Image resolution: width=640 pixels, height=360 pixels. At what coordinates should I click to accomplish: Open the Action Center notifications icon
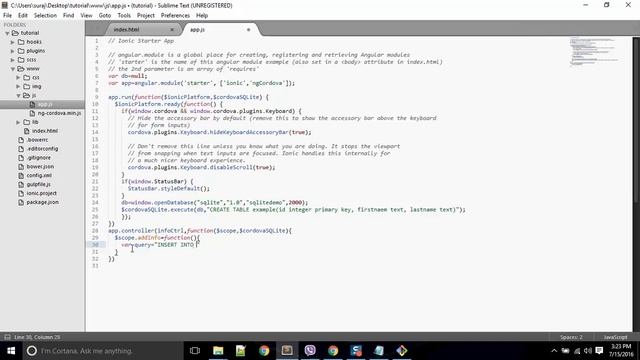(x=599, y=351)
